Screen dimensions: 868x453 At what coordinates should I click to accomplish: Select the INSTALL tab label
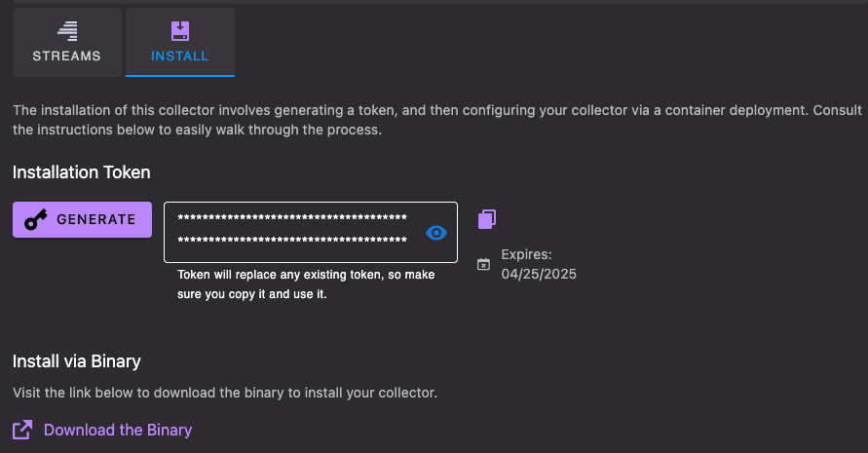[x=180, y=57]
